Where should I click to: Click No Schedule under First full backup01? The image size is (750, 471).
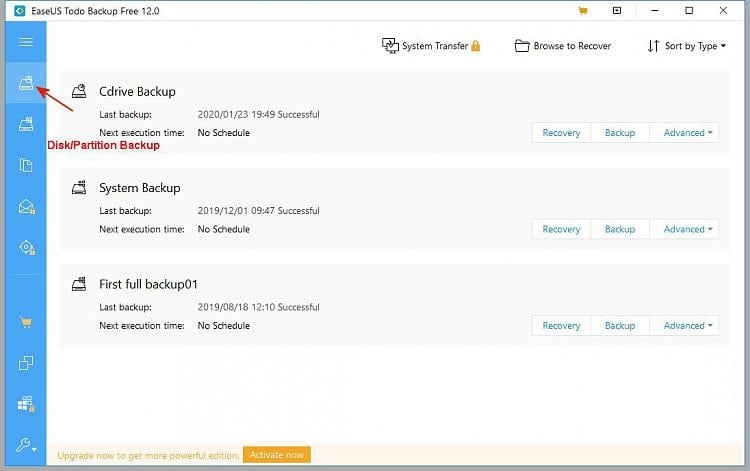tap(224, 326)
